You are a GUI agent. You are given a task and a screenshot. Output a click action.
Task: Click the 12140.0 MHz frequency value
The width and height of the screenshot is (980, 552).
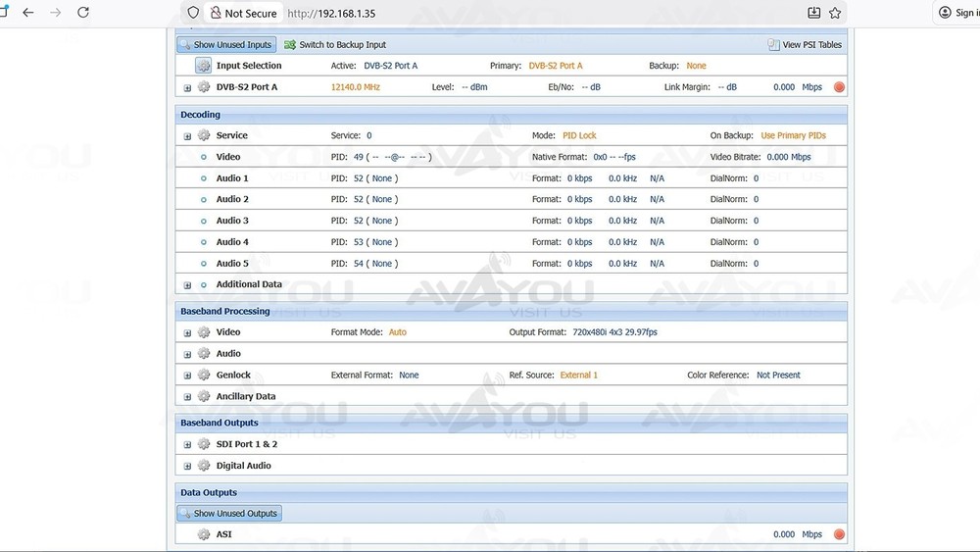click(x=355, y=87)
